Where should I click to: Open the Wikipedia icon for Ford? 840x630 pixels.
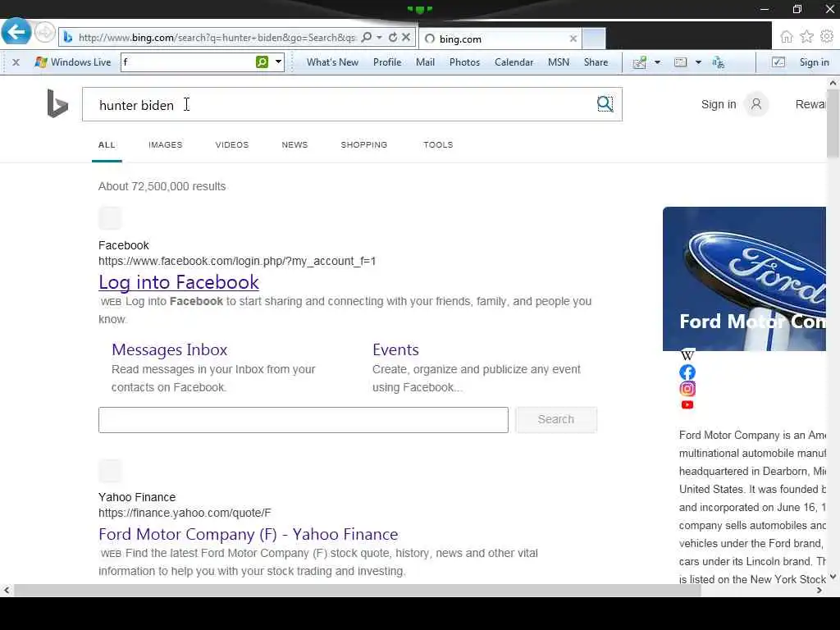pyautogui.click(x=687, y=354)
